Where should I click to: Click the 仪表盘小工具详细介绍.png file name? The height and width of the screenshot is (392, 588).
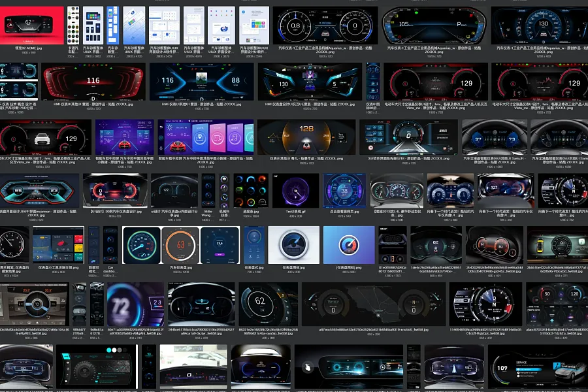[59, 268]
